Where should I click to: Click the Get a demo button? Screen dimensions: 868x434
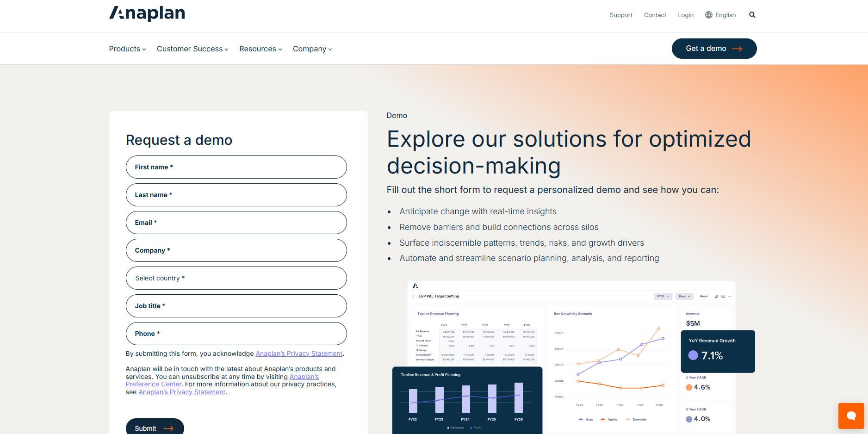click(x=714, y=48)
